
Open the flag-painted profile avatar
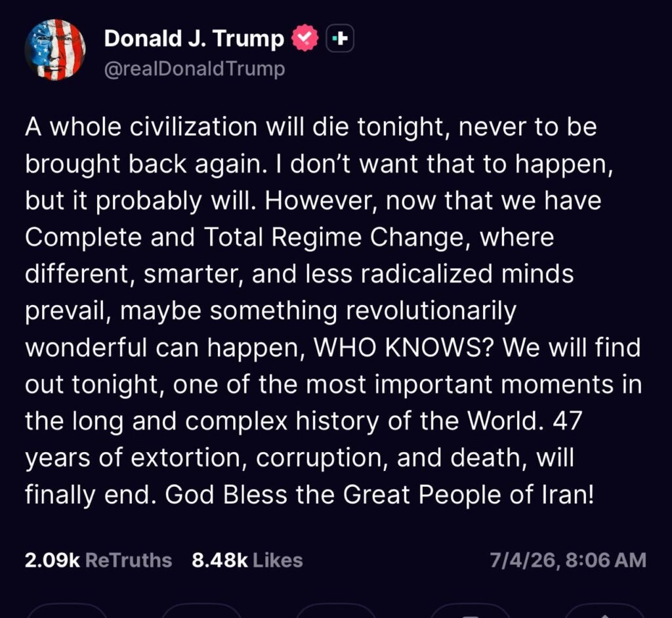coord(55,49)
